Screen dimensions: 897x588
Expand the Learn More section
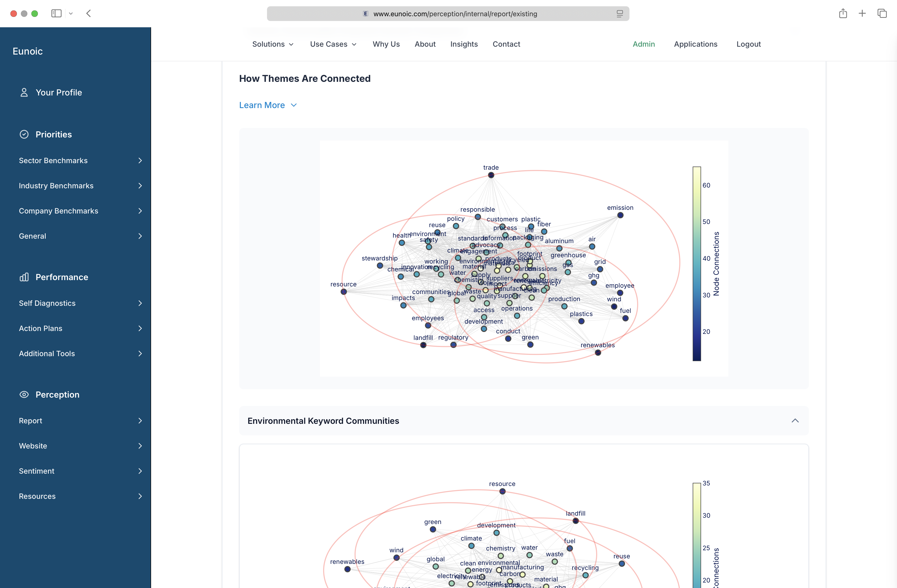[x=268, y=105]
